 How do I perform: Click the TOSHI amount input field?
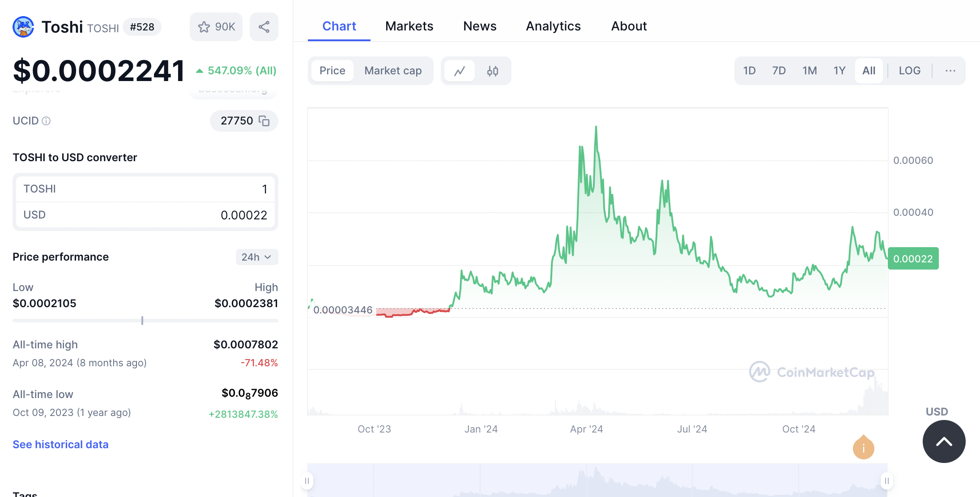pyautogui.click(x=145, y=189)
